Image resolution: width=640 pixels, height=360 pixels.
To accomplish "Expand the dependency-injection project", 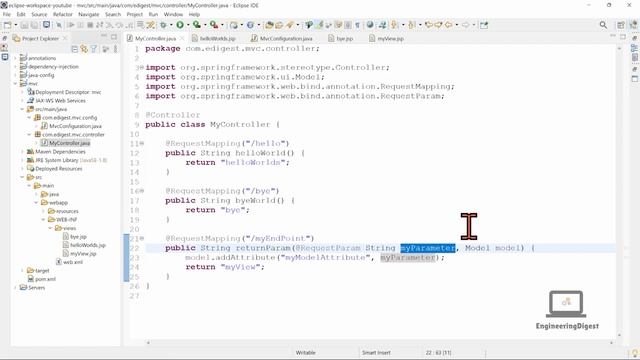I will click(x=16, y=67).
